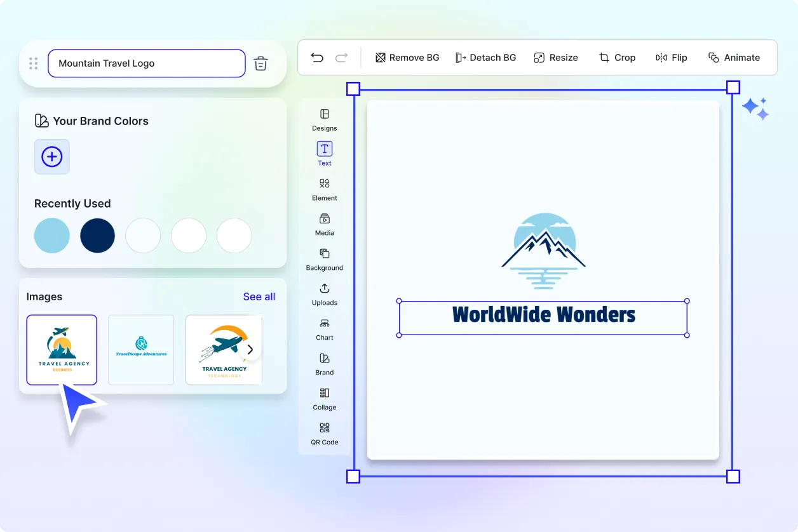This screenshot has height=532, width=798.
Task: Switch to the Brand tab
Action: point(325,364)
